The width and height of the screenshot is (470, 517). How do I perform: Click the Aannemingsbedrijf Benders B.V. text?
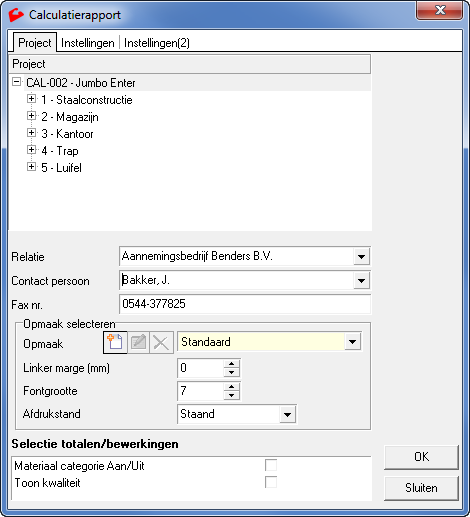click(197, 256)
